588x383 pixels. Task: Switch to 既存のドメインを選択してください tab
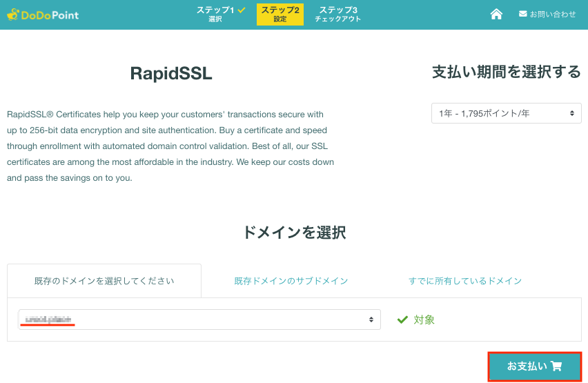point(104,281)
